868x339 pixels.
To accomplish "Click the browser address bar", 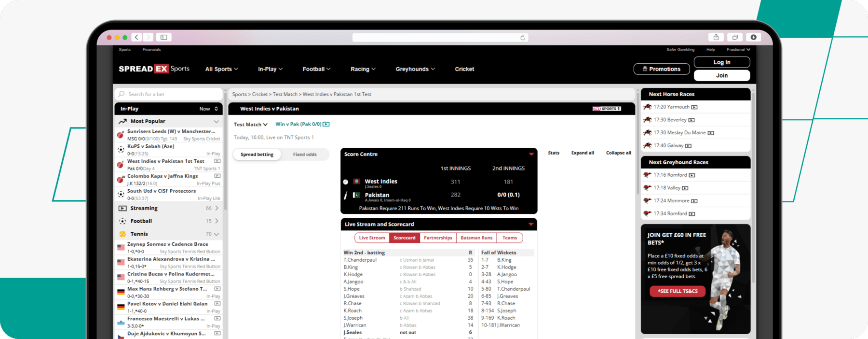I will click(x=440, y=38).
